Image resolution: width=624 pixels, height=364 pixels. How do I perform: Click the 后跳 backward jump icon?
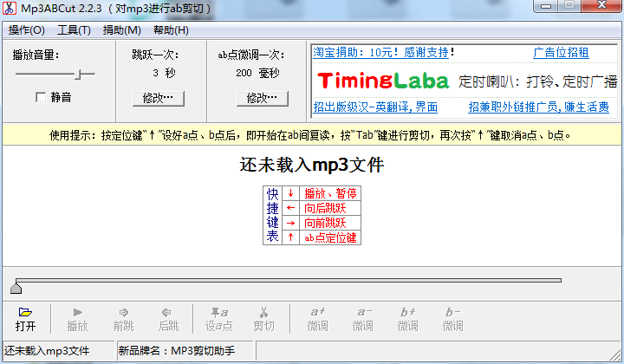tap(168, 319)
